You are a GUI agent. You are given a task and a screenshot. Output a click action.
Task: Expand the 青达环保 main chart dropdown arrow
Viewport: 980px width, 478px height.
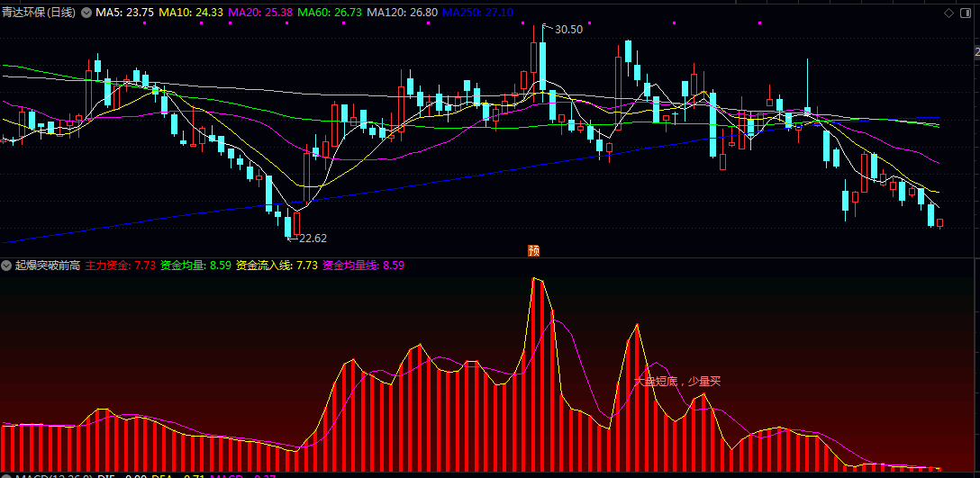pos(86,13)
